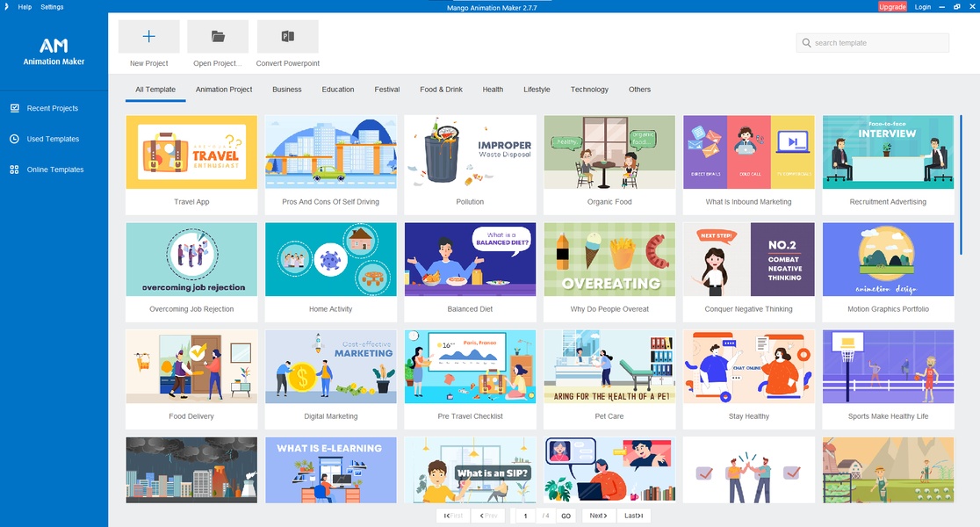Open Online Templates in sidebar

(x=54, y=170)
